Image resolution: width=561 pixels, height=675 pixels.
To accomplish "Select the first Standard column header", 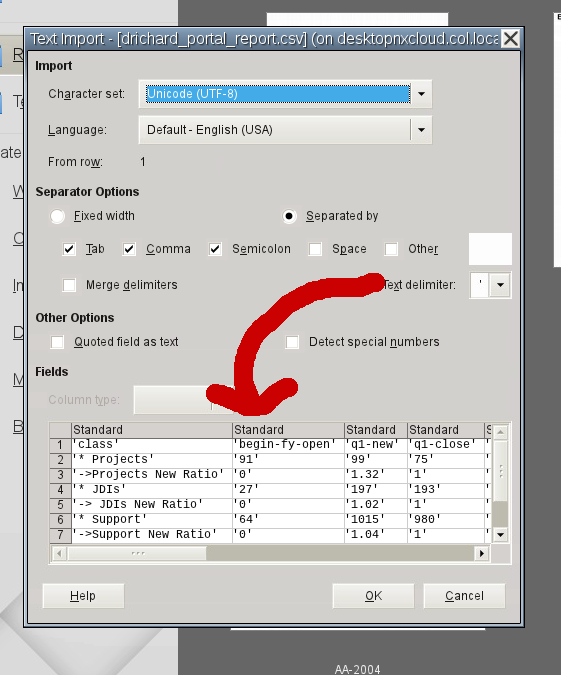I will tap(152, 430).
